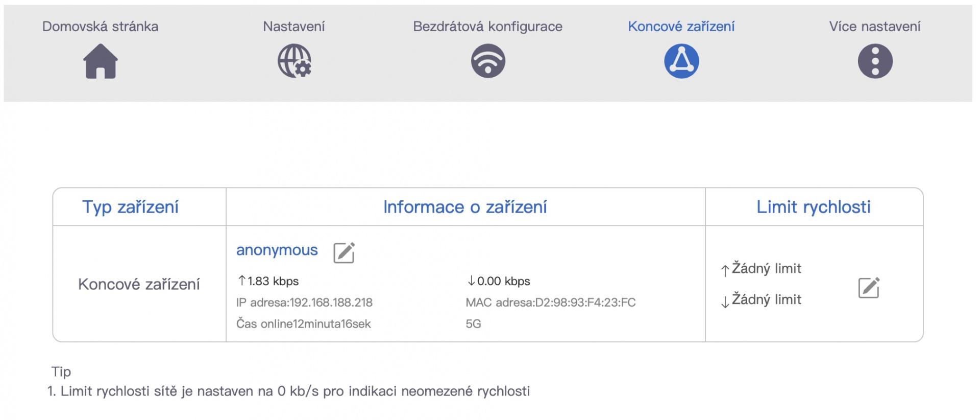Screen dimensions: 980x420
Task: Select the Bezdrátová konfigurace tab label
Action: click(x=487, y=27)
